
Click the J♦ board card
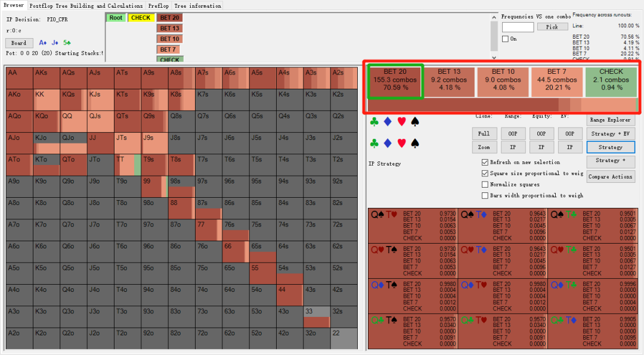coord(55,43)
